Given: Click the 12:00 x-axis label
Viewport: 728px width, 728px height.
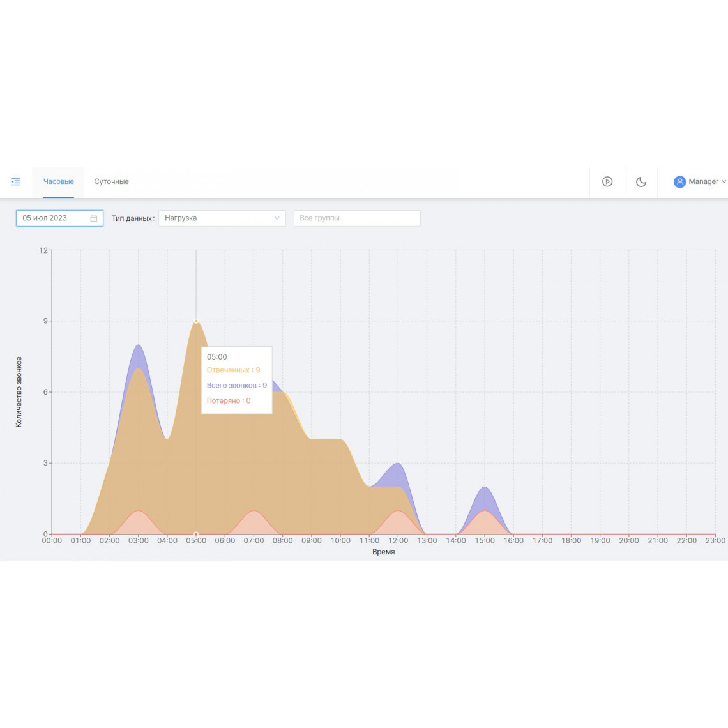Looking at the screenshot, I should [398, 540].
